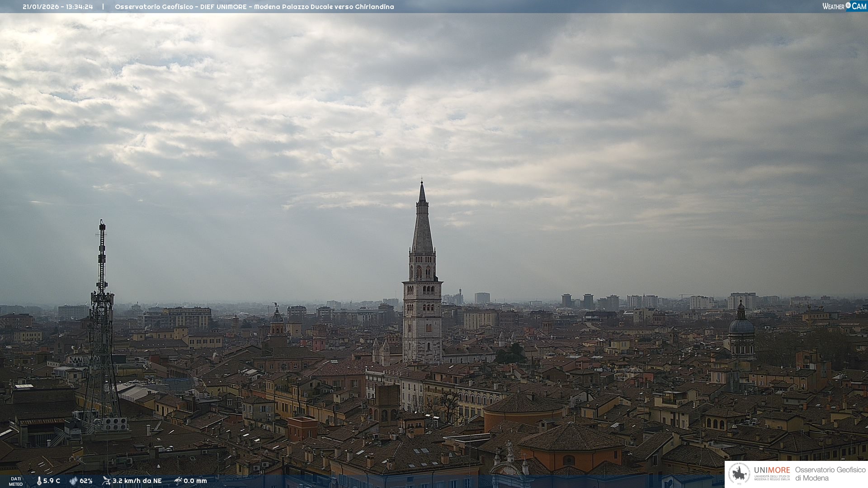The height and width of the screenshot is (488, 868).
Task: Click the 3.2 km/h da NE wind reading
Action: pyautogui.click(x=137, y=481)
